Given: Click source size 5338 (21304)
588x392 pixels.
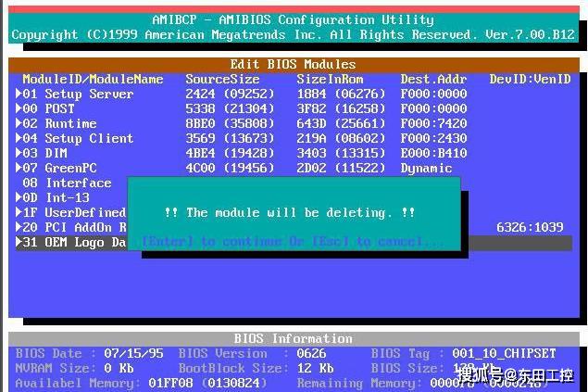Looking at the screenshot, I should [231, 108].
